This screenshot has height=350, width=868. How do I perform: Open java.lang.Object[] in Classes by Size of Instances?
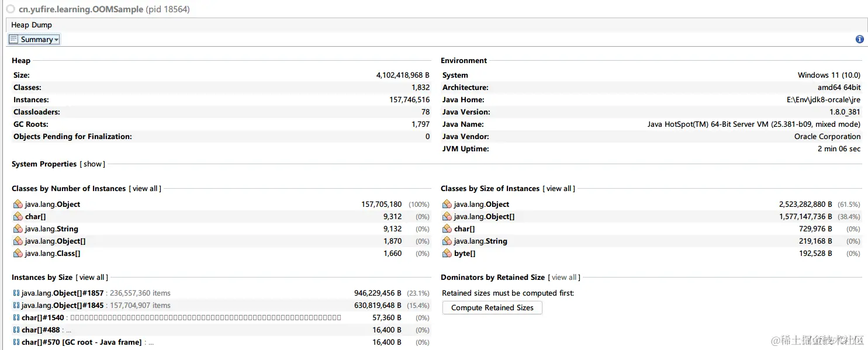(x=485, y=217)
